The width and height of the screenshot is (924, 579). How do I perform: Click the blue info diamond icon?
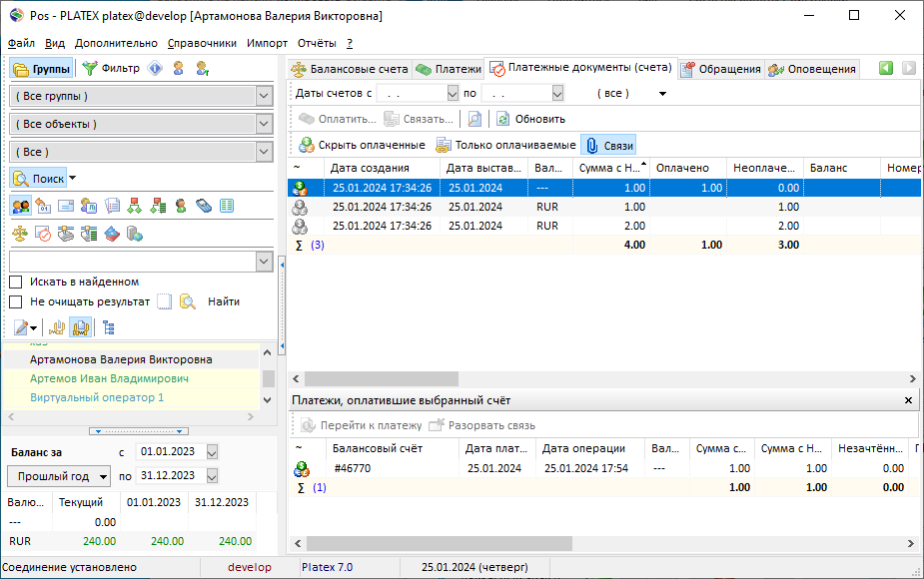point(155,68)
